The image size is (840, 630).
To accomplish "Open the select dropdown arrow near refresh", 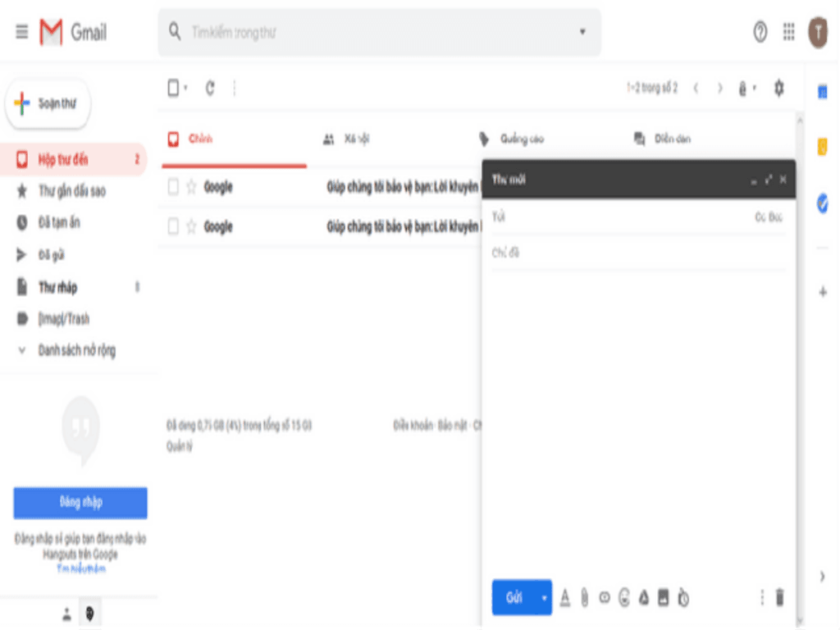I will 184,88.
